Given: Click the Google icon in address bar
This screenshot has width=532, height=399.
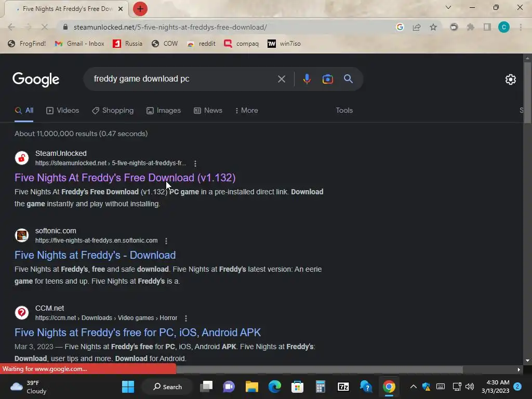Looking at the screenshot, I should [400, 27].
